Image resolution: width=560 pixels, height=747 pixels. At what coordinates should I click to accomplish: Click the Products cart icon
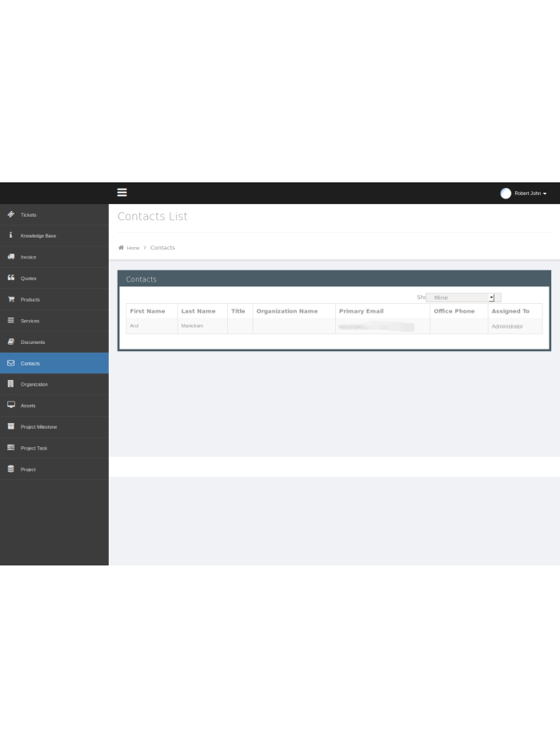(11, 299)
